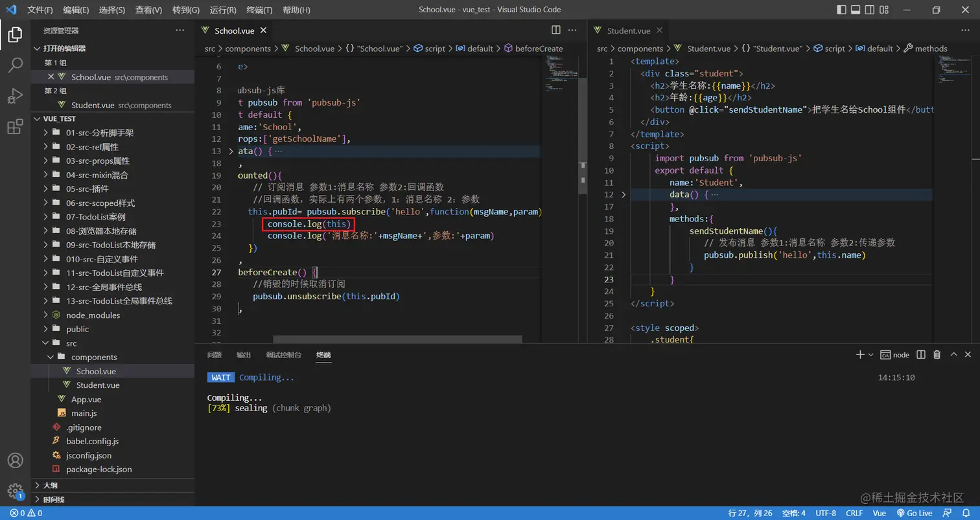Open the Manage gear icon
The width and height of the screenshot is (980, 520).
click(x=15, y=491)
